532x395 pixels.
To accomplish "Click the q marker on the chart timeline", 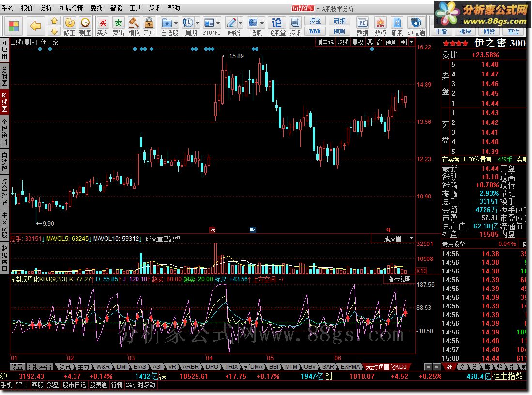I will [x=388, y=230].
